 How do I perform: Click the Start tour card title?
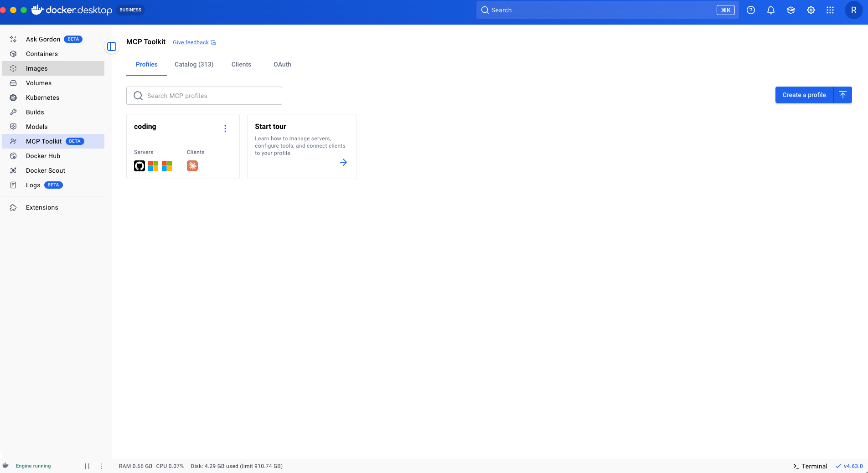pyautogui.click(x=271, y=127)
